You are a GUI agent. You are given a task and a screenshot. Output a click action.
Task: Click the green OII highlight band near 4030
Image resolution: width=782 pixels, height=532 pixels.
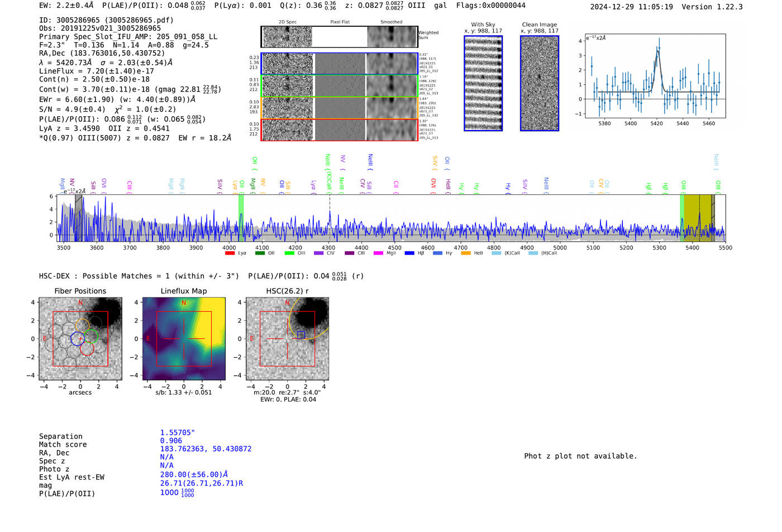click(x=241, y=218)
